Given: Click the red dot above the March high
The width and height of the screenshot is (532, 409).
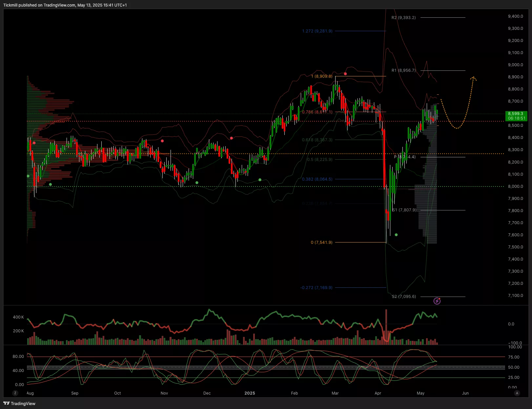Looking at the screenshot, I should point(345,74).
